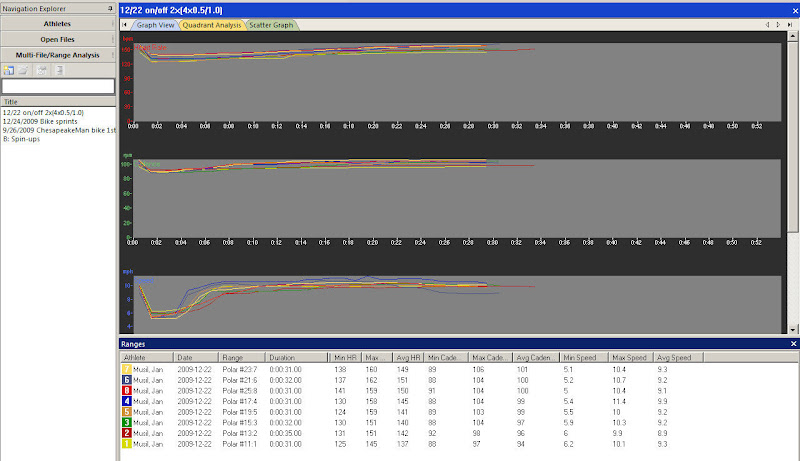The image size is (800, 461).
Task: Jump to first tab using left arrow
Action: pos(124,22)
